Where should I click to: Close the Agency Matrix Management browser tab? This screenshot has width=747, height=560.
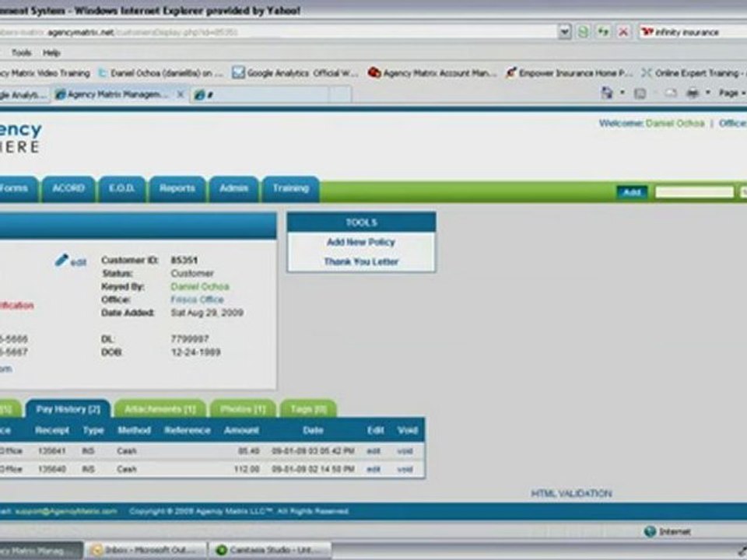pyautogui.click(x=181, y=94)
